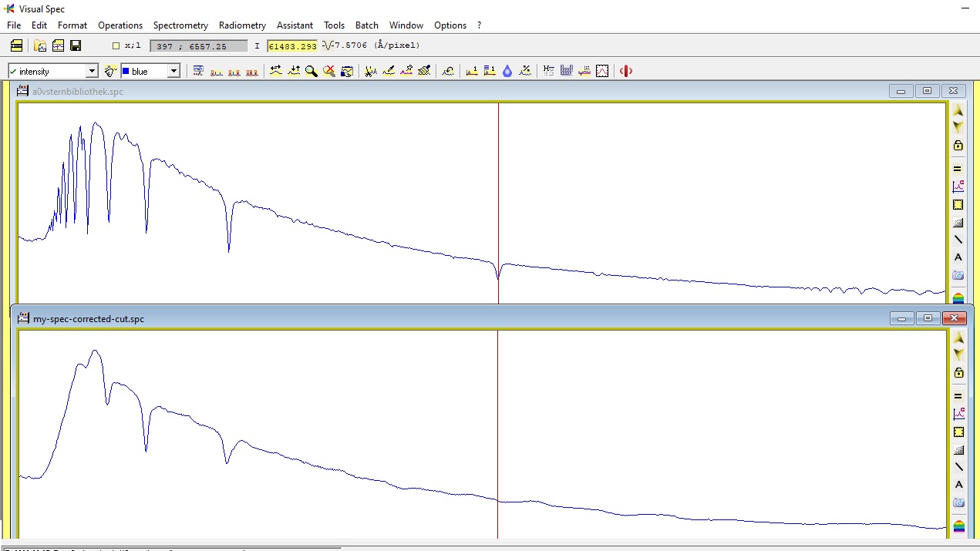Click the rainbow spectrum icon in a0vsternbibliothek sidebar

click(x=958, y=297)
